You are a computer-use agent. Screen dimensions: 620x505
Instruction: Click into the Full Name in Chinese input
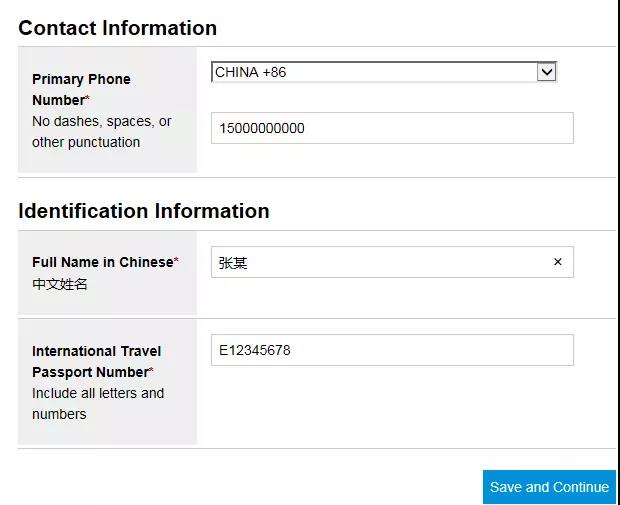(x=392, y=262)
